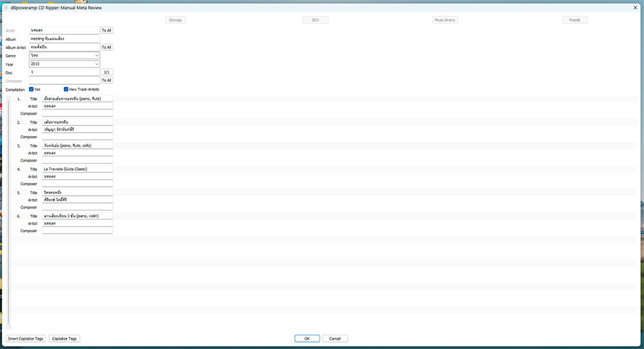
Task: Close the Manual Meta Review window
Action: (x=635, y=7)
